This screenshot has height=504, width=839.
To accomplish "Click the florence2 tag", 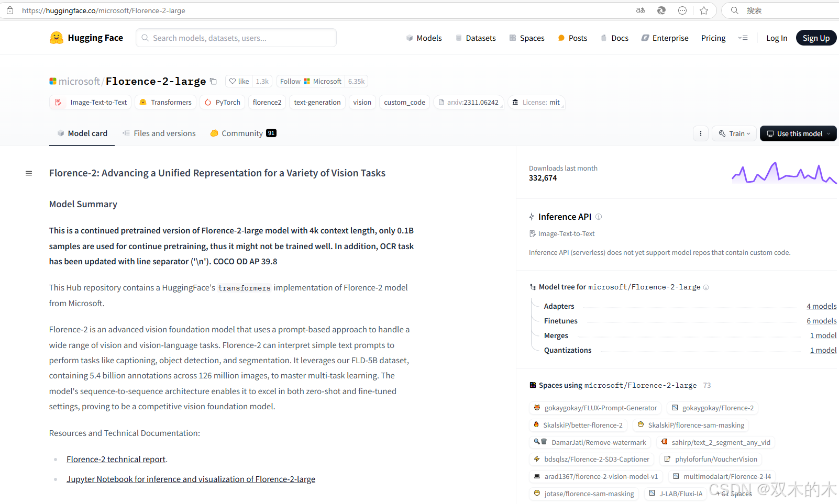I will point(267,102).
